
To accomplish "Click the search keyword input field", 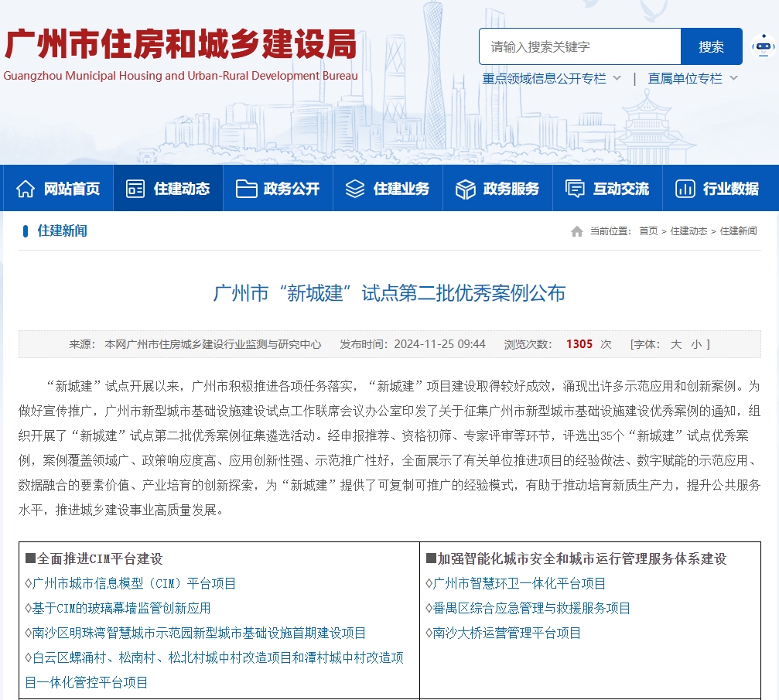I will [579, 46].
